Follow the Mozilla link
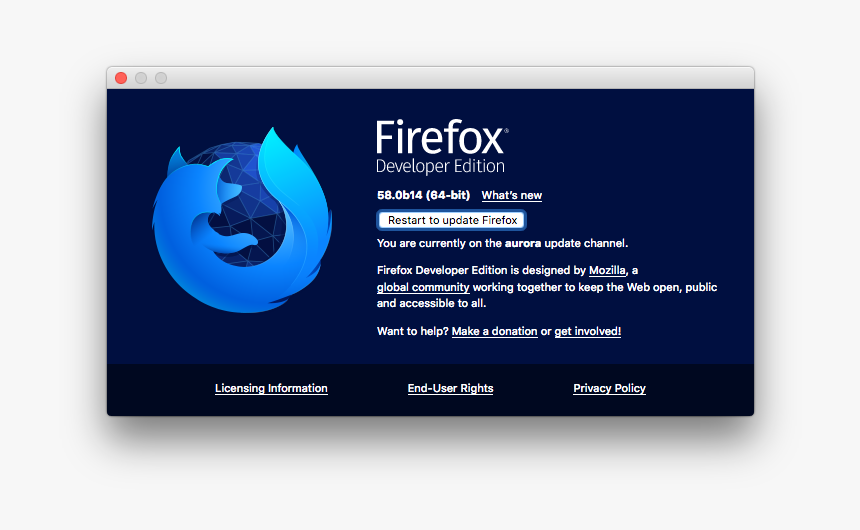The image size is (860, 530). coord(609,271)
